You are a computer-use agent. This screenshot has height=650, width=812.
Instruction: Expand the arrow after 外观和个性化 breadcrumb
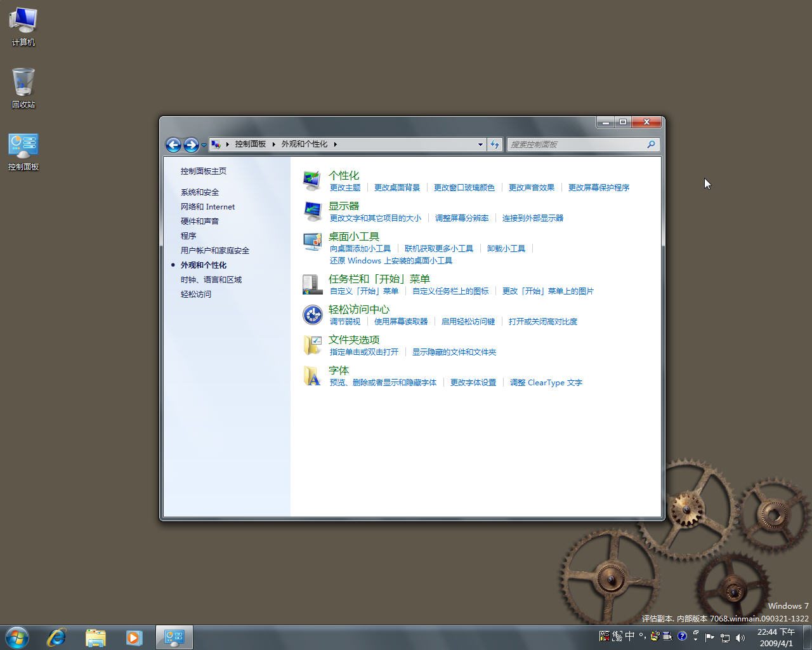[335, 144]
